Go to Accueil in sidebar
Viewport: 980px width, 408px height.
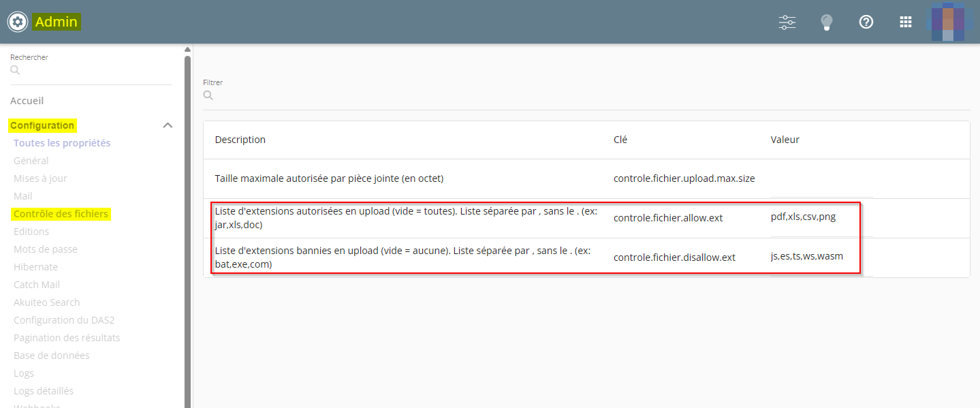pos(27,101)
